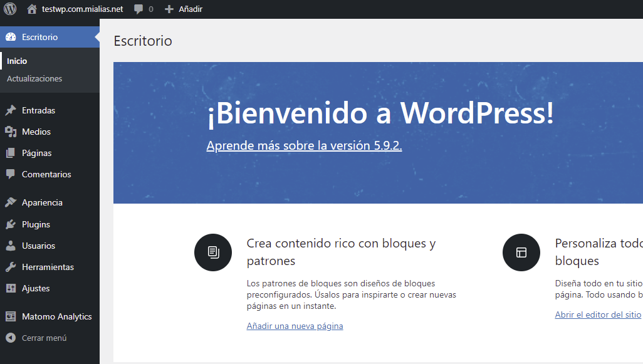643x364 pixels.
Task: Click the Usuarios person icon
Action: (x=11, y=246)
